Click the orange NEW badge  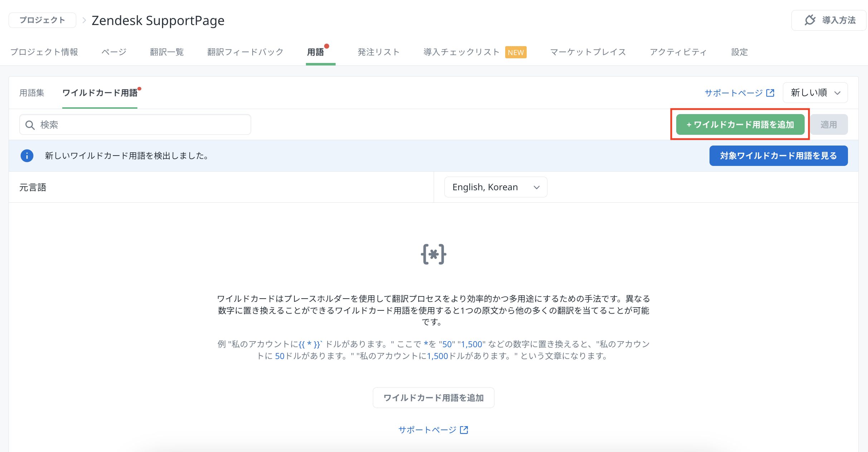(x=516, y=52)
